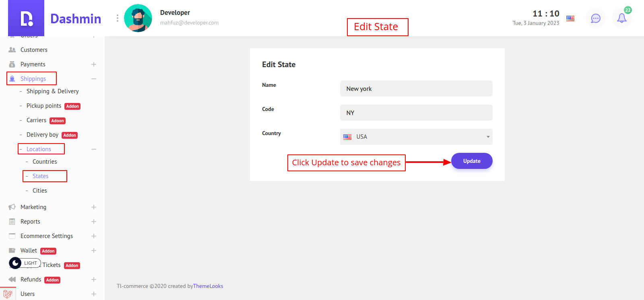Open the chat messages icon

(x=595, y=18)
